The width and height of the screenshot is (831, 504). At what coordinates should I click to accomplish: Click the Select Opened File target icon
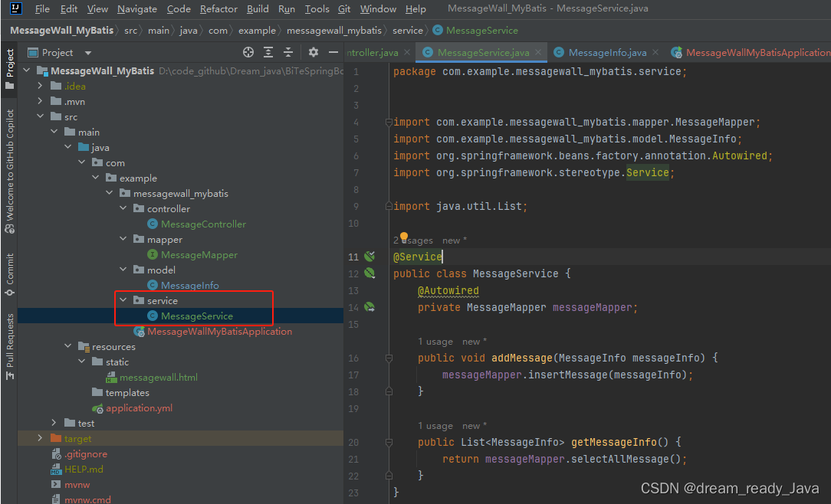[248, 52]
